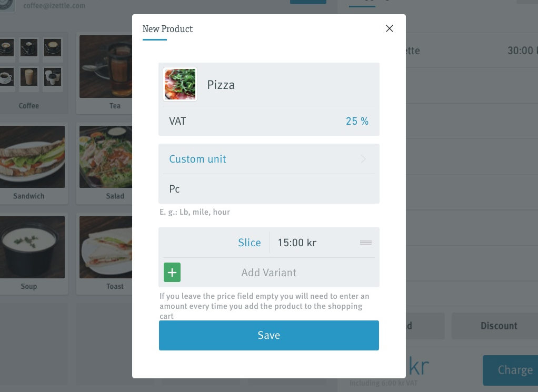538x392 pixels.
Task: Click the Pc unit input field
Action: click(x=268, y=188)
